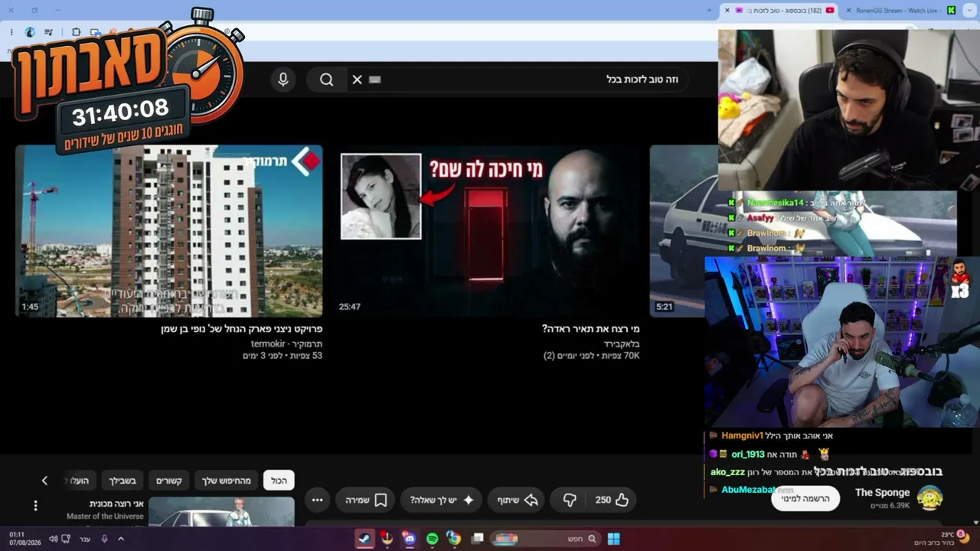Select the מהחיפוש שלך filter chip
This screenshot has width=980, height=551.
pyautogui.click(x=227, y=480)
